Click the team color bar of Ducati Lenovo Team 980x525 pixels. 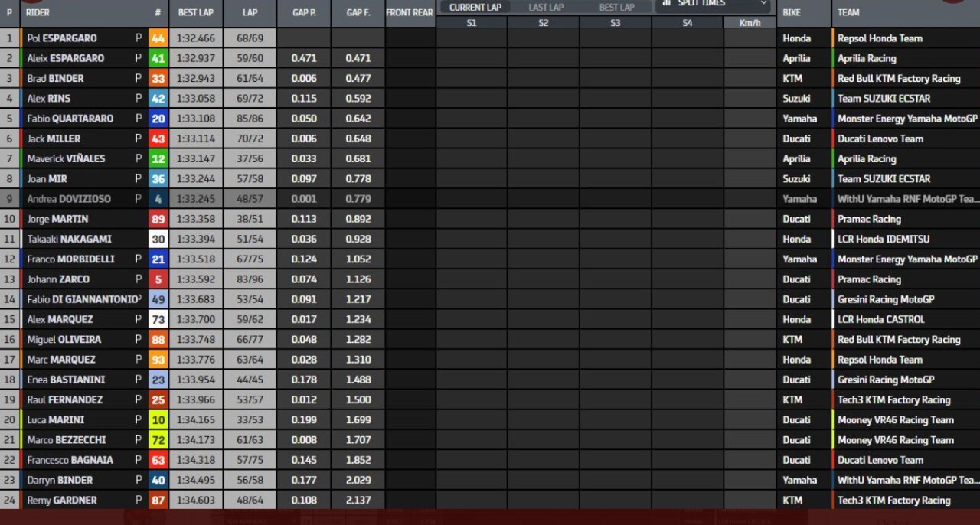click(x=831, y=139)
